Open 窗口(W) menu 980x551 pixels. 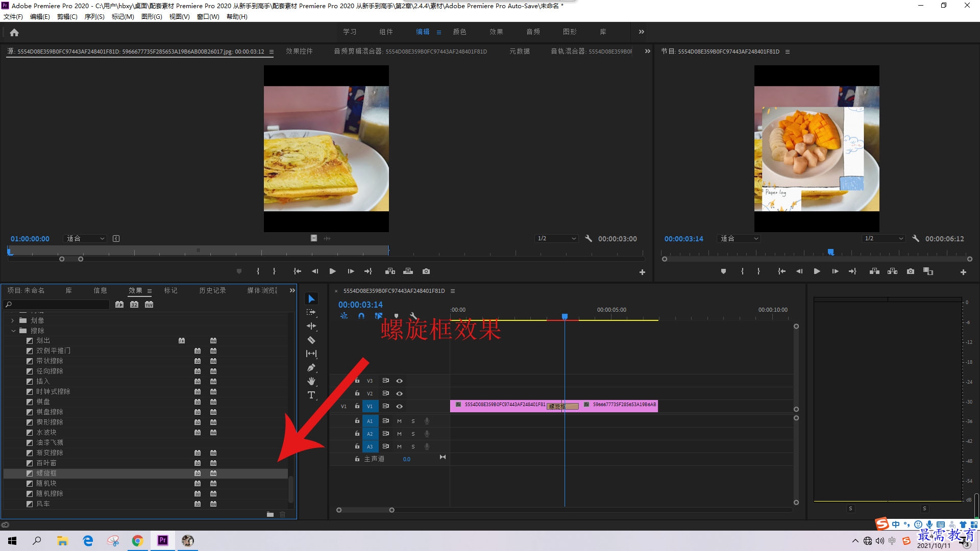click(x=208, y=16)
